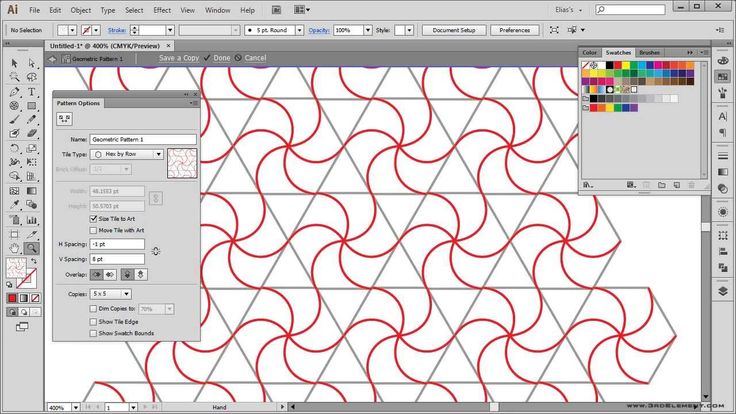Select the Hand tool
736x414 pixels.
coord(15,248)
